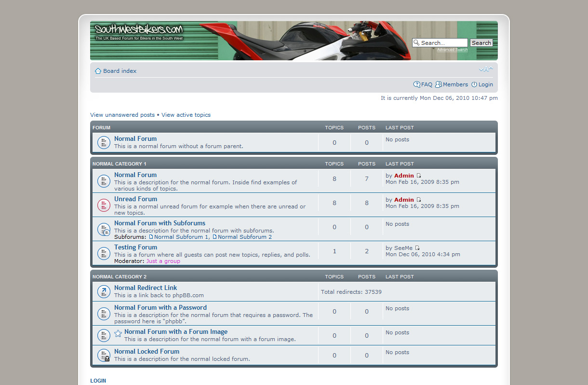
Task: Click the subforums forum status icon
Action: [x=104, y=230]
